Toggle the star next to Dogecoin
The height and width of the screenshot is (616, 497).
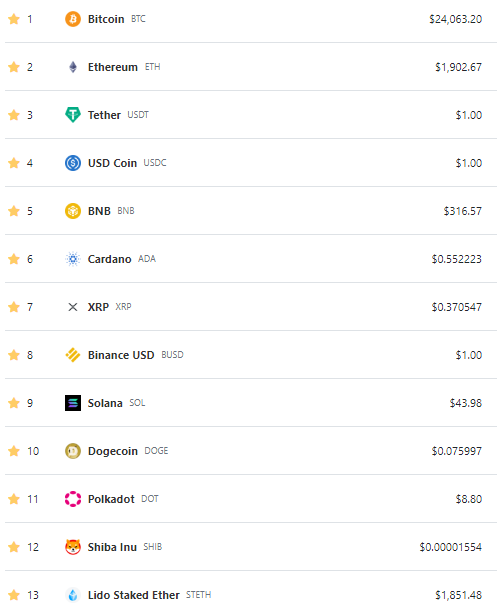(x=14, y=451)
